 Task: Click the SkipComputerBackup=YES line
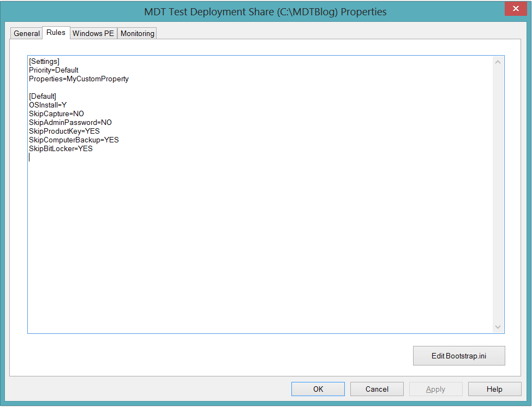click(x=74, y=140)
